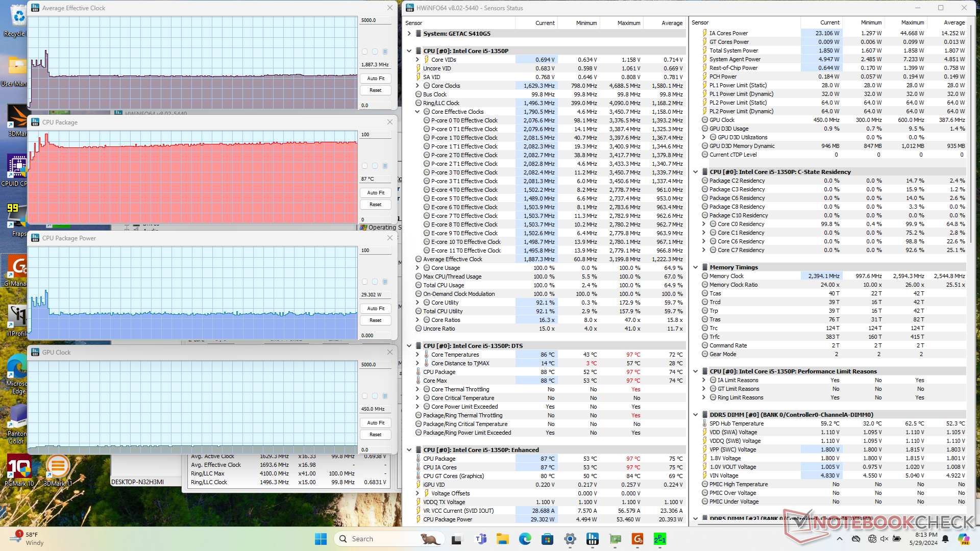The height and width of the screenshot is (551, 980).
Task: Open Microsoft Store from the taskbar
Action: 547,539
